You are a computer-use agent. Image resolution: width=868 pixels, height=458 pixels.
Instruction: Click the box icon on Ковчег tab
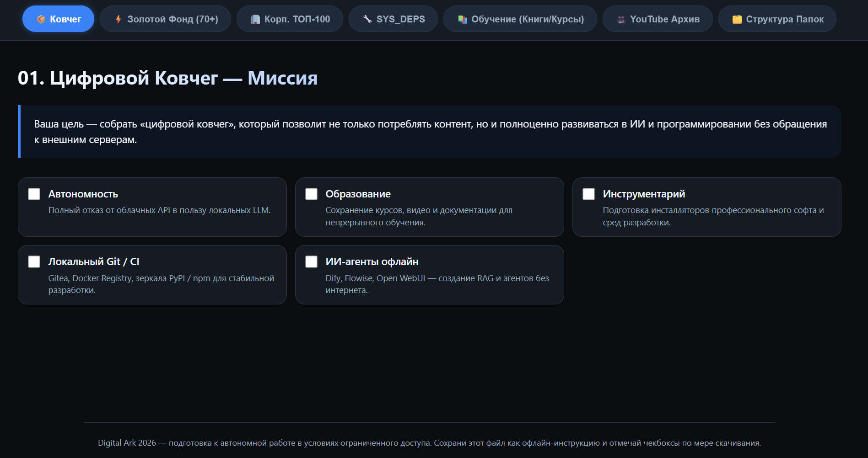[x=41, y=19]
